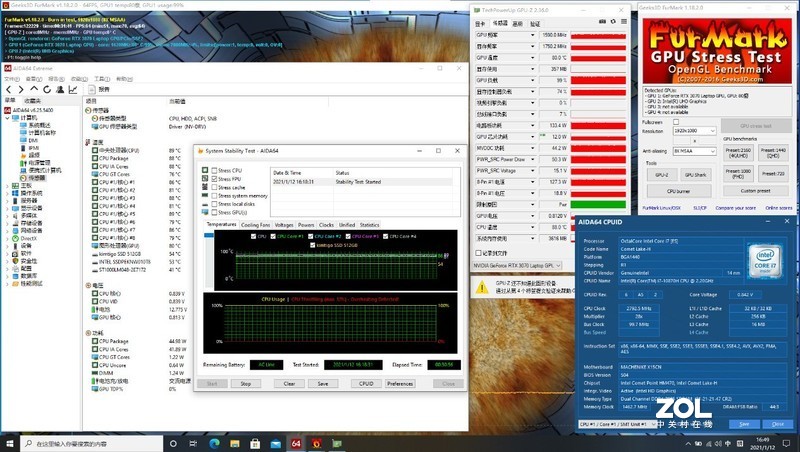
Task: Switch to the Clocks tab
Action: pos(327,225)
